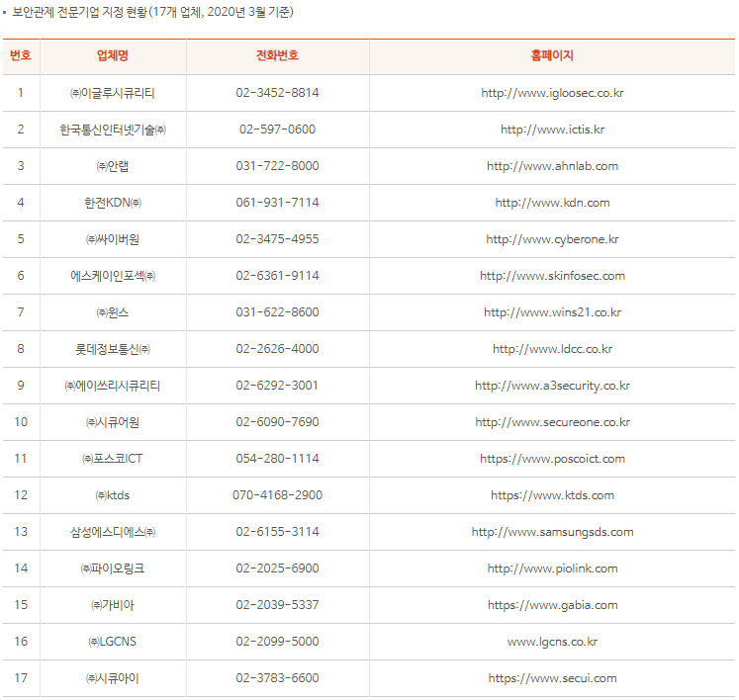Select company name 삼성에스디에스㈜

[113, 532]
